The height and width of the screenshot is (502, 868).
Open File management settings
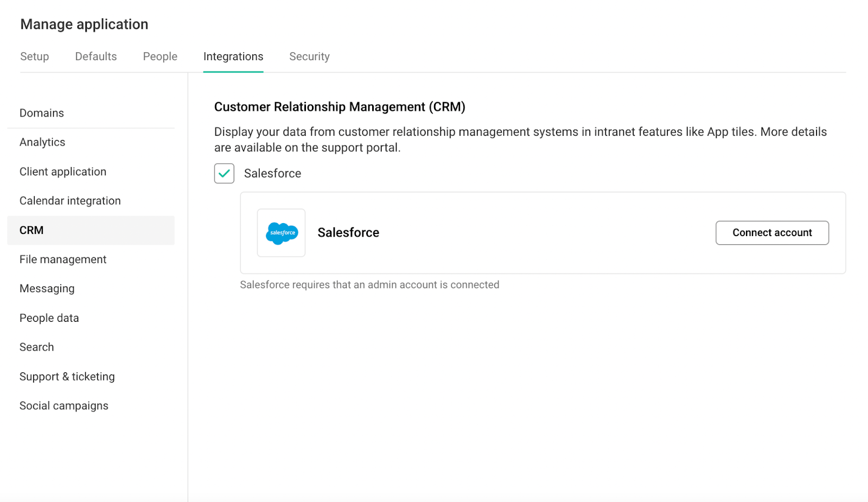[x=62, y=259]
